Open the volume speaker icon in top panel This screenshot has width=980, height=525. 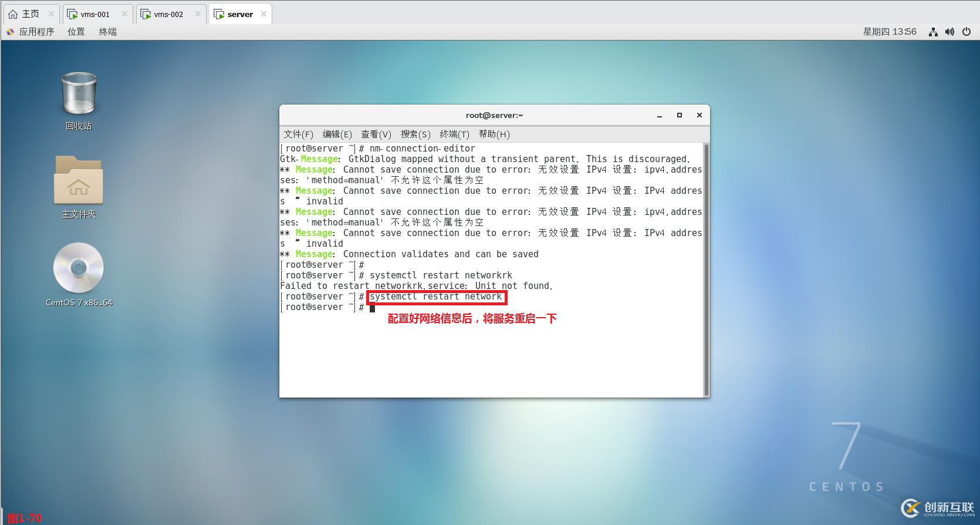pos(949,32)
